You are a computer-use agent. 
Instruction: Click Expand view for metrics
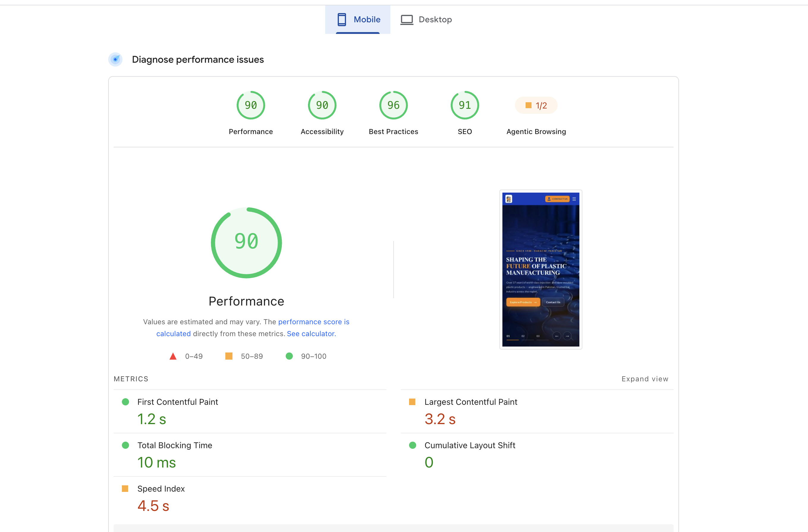[645, 379]
